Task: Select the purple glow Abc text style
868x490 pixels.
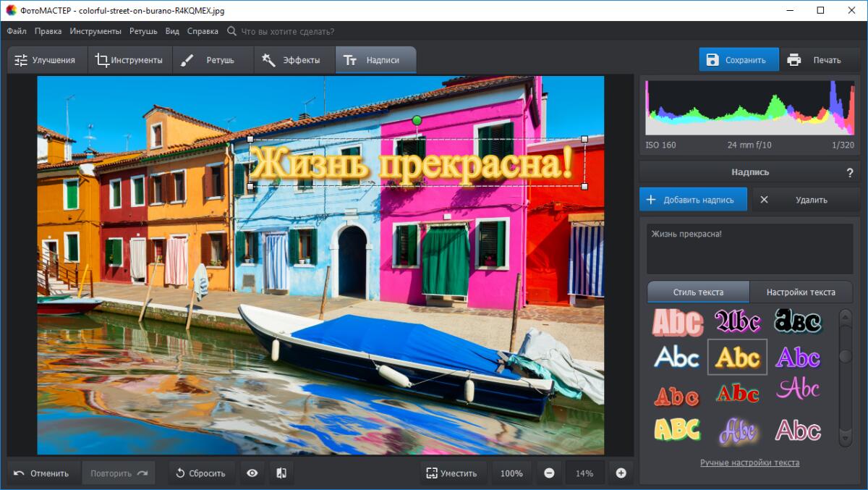Action: click(x=797, y=357)
